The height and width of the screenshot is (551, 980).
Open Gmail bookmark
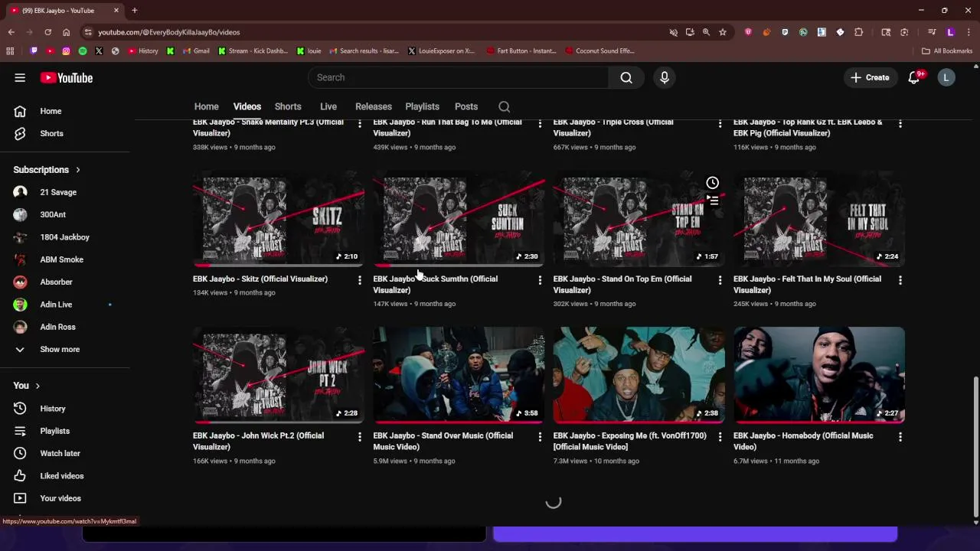click(x=195, y=51)
